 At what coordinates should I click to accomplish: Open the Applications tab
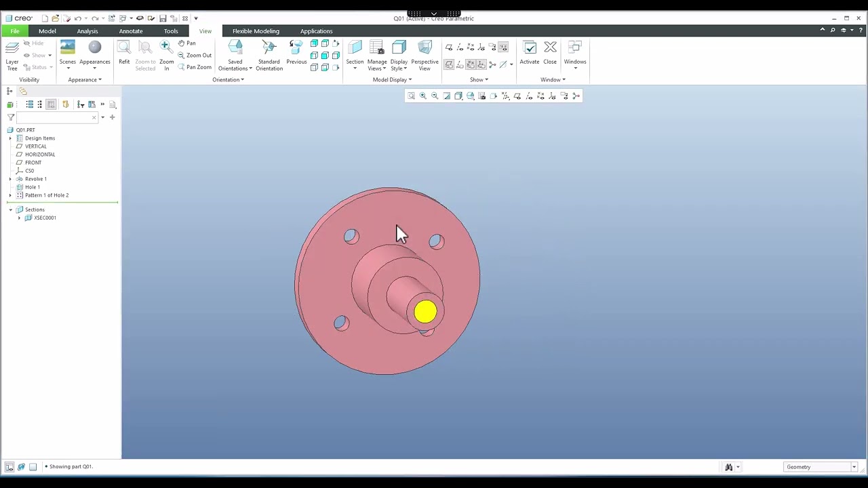(316, 31)
